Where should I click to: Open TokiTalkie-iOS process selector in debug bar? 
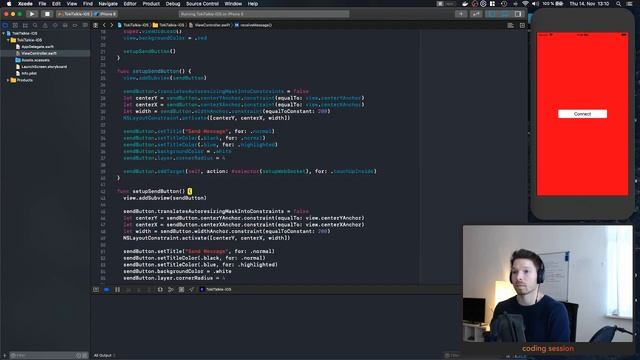[216, 289]
